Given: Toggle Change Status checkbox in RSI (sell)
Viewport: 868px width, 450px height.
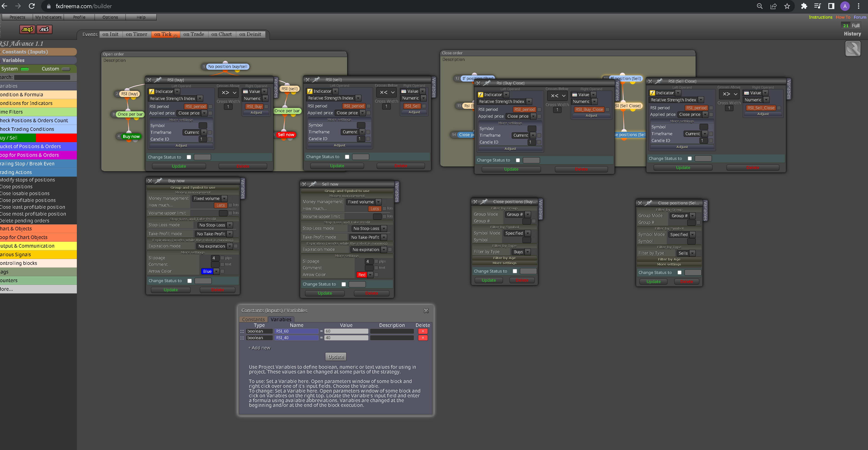Looking at the screenshot, I should coord(347,157).
